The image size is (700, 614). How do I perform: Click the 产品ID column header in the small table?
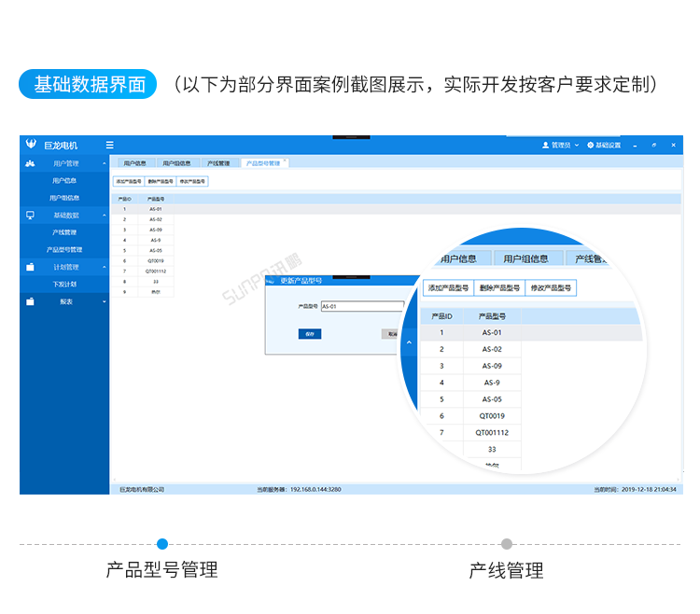[124, 199]
